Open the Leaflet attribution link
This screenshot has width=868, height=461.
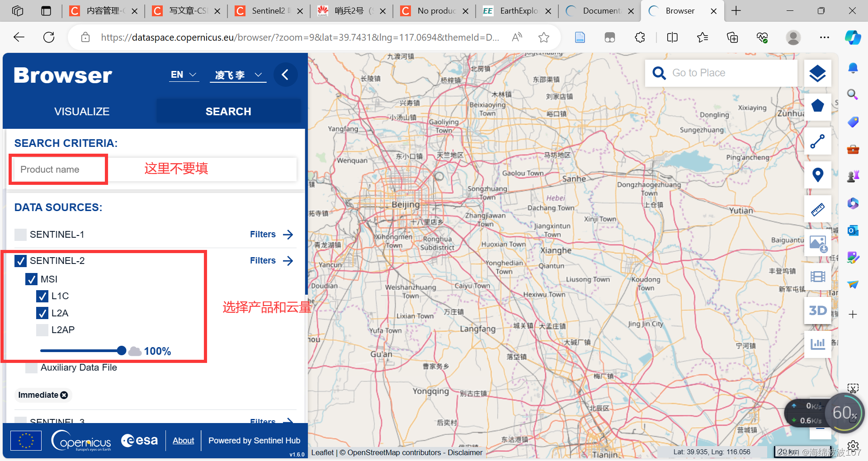[322, 452]
